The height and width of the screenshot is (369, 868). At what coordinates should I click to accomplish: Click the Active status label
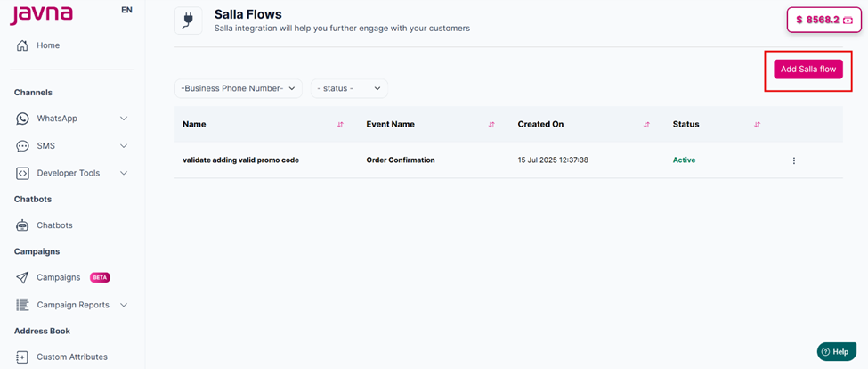coord(685,160)
